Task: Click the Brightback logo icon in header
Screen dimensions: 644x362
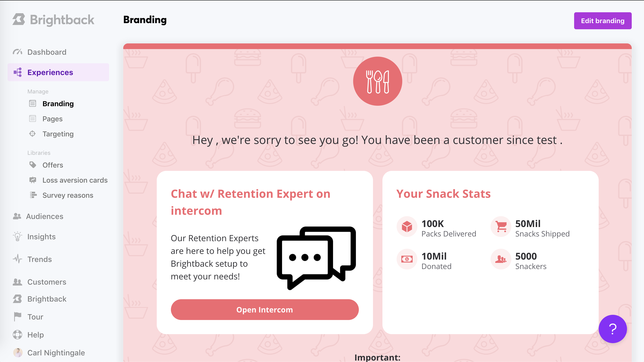Action: (x=19, y=20)
